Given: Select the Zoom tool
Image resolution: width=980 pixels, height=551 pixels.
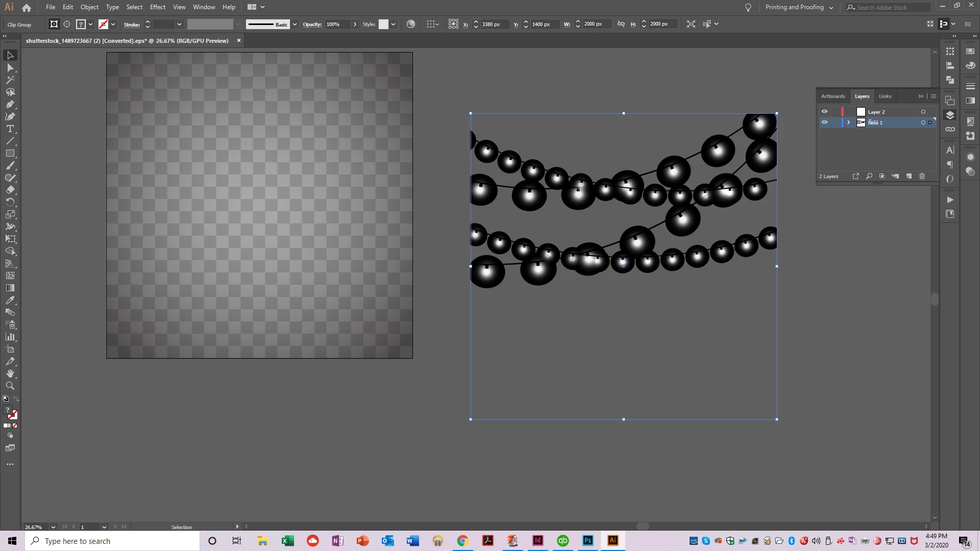Looking at the screenshot, I should [10, 386].
